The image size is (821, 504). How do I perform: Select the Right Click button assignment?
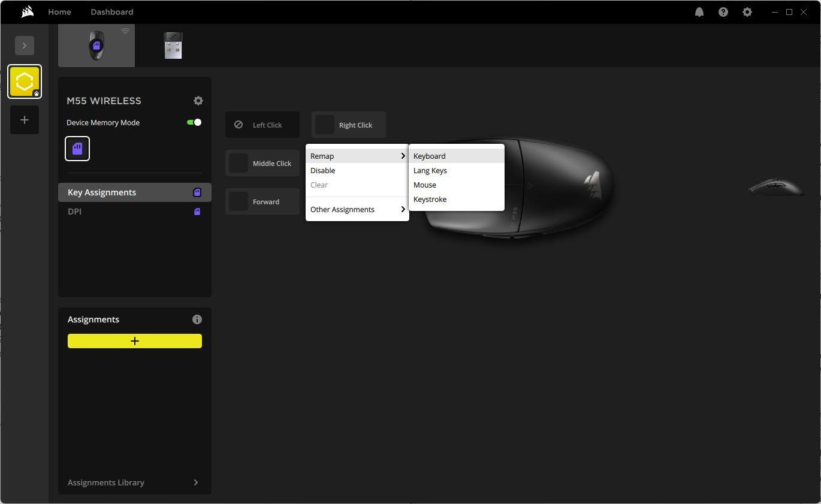(x=349, y=125)
